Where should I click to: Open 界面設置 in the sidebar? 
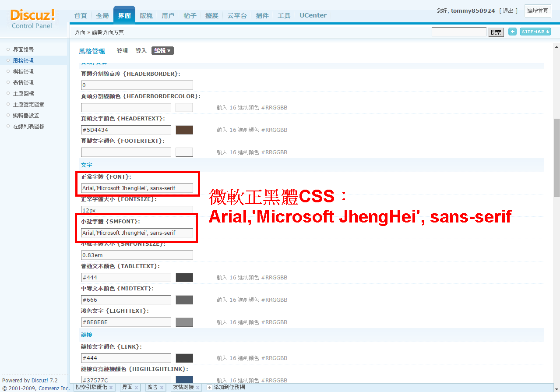23,49
